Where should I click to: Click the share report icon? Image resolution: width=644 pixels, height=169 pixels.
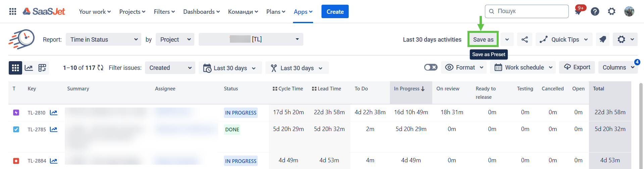(525, 40)
